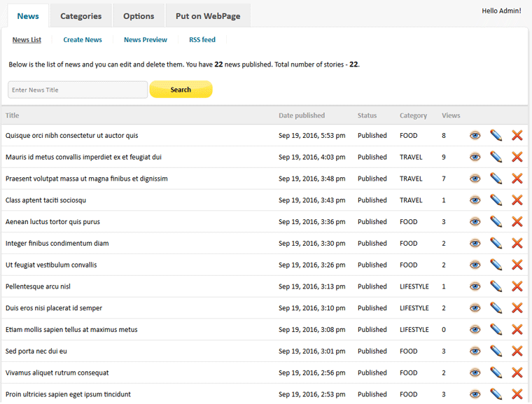This screenshot has width=532, height=404.
Task: Edit 'Vivamus aliquet rutrum consequat' news
Action: 496,372
